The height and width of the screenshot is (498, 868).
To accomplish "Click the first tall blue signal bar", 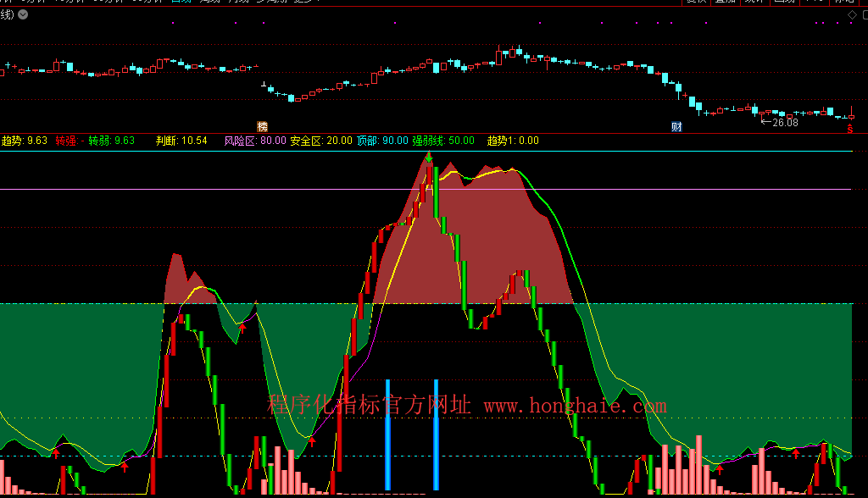I will click(x=387, y=434).
